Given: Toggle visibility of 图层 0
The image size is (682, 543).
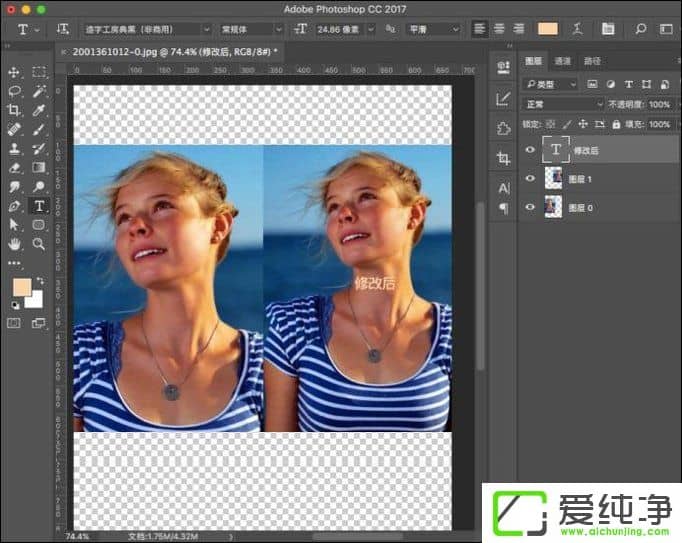Looking at the screenshot, I should click(x=530, y=208).
